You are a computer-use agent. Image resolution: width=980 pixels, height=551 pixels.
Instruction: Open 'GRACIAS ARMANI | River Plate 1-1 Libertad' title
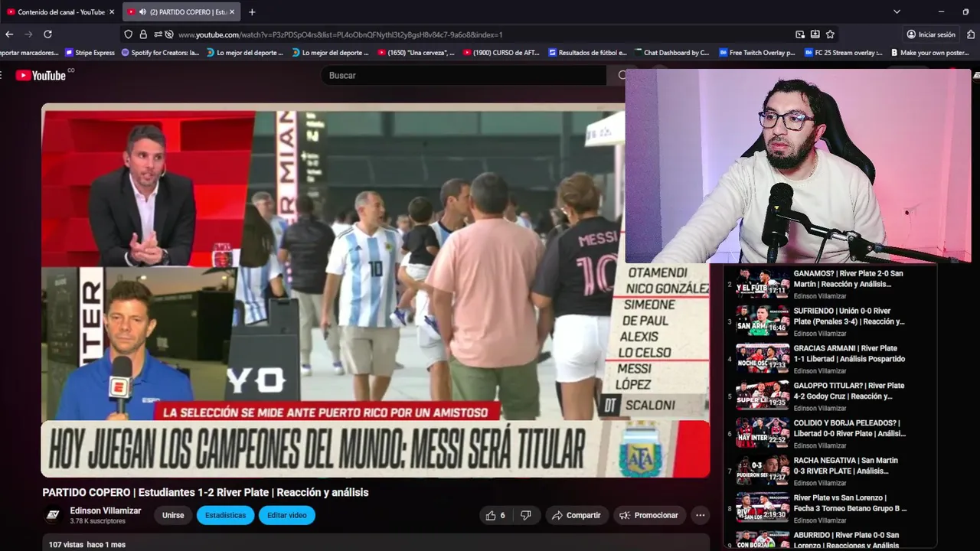tap(849, 354)
